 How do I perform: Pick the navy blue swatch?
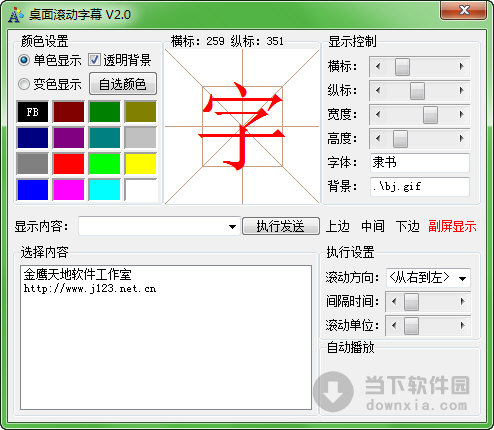tap(32, 138)
